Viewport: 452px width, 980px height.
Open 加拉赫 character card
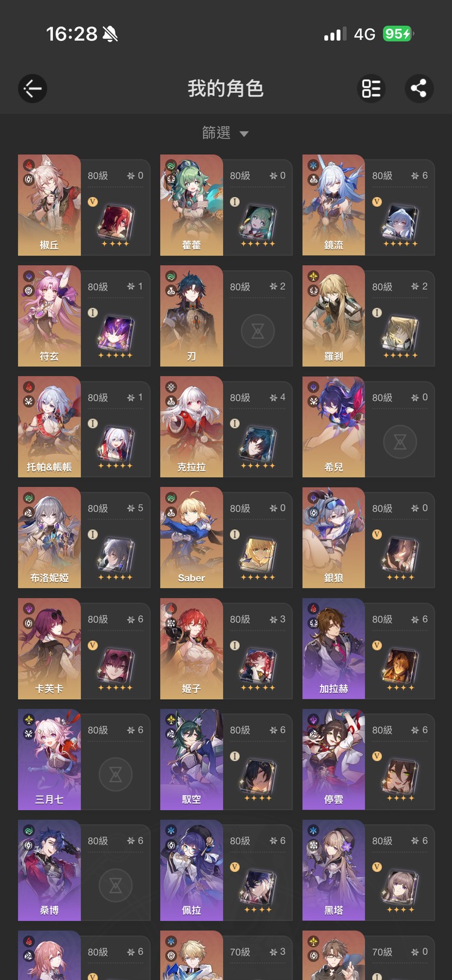click(368, 649)
